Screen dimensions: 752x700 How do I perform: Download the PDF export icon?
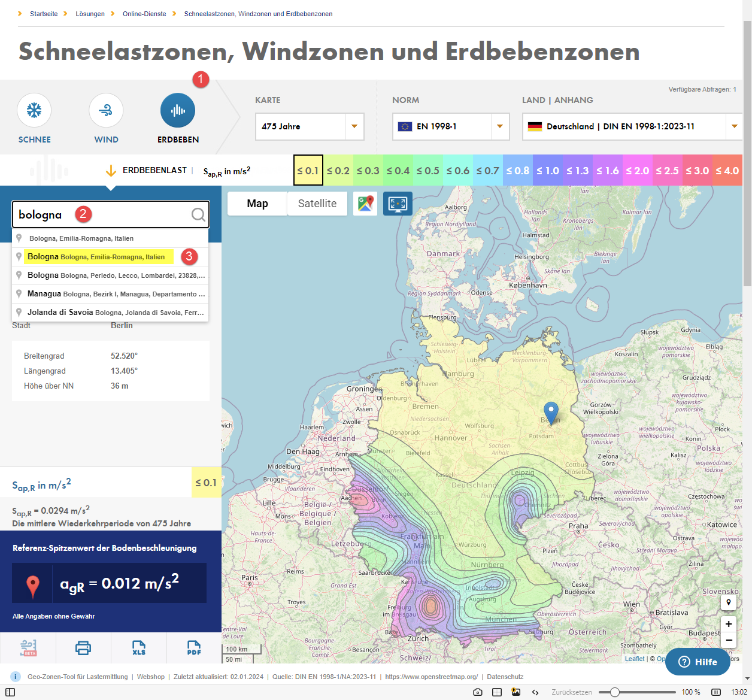(x=193, y=648)
